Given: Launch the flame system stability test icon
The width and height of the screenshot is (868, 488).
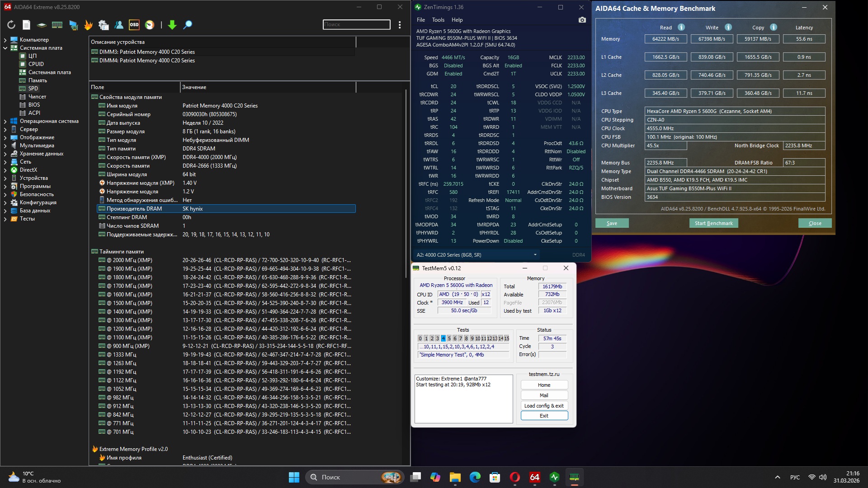Looking at the screenshot, I should tap(88, 25).
